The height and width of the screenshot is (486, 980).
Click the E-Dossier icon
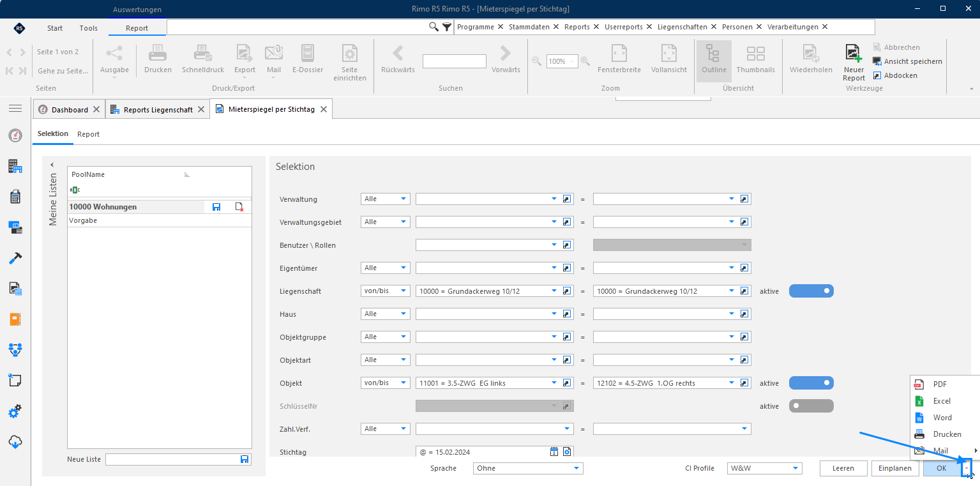(x=308, y=54)
